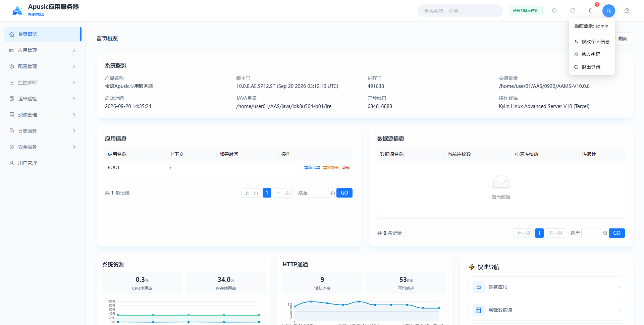Click page jump input in 应用信息
The image size is (644, 325).
(319, 193)
